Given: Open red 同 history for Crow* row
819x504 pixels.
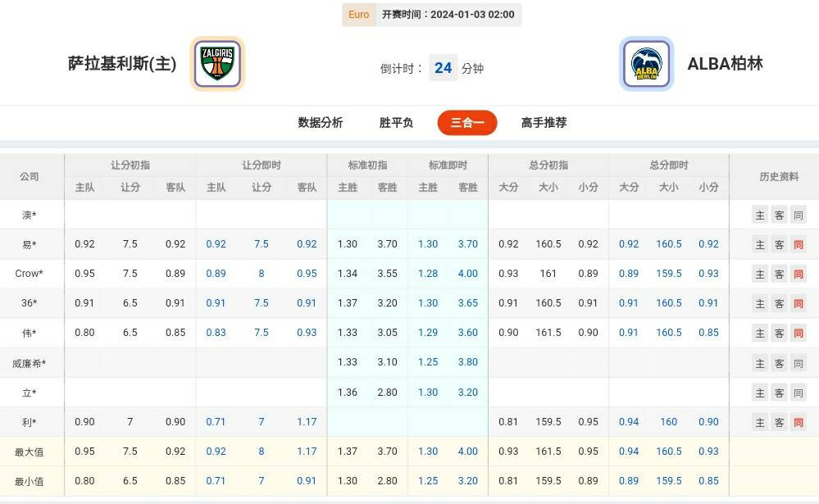Looking at the screenshot, I should point(799,274).
